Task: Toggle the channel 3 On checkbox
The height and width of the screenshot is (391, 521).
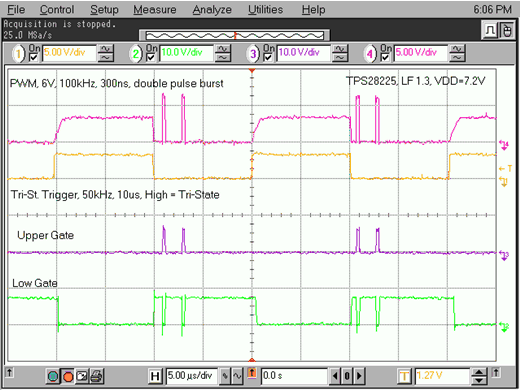Action: 268,58
